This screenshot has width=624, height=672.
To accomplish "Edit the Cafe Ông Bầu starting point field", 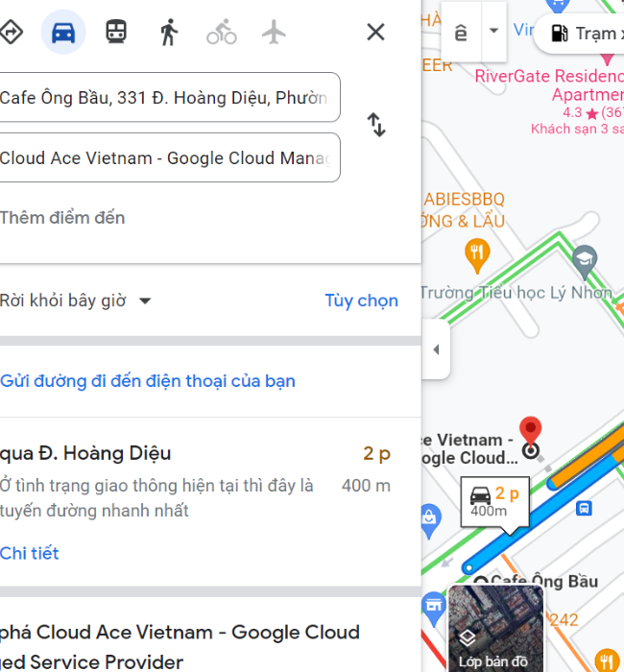I will point(170,97).
